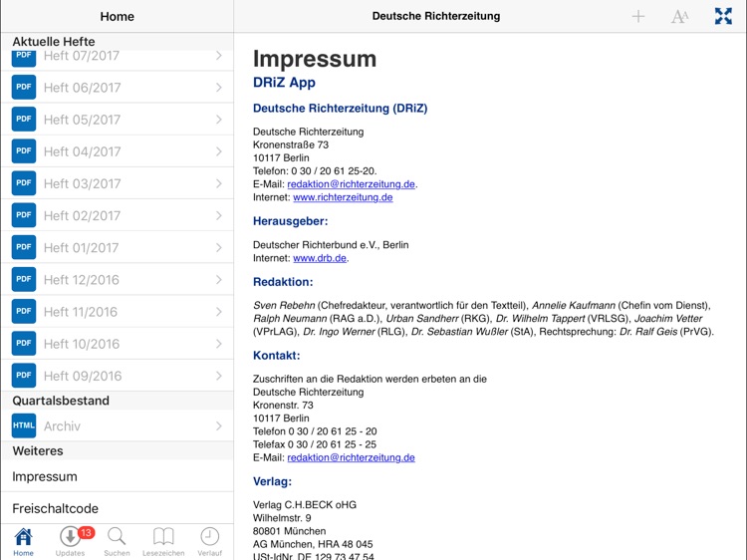Open PDF icon of Heft 03/2017
The height and width of the screenshot is (560, 747).
click(x=24, y=183)
